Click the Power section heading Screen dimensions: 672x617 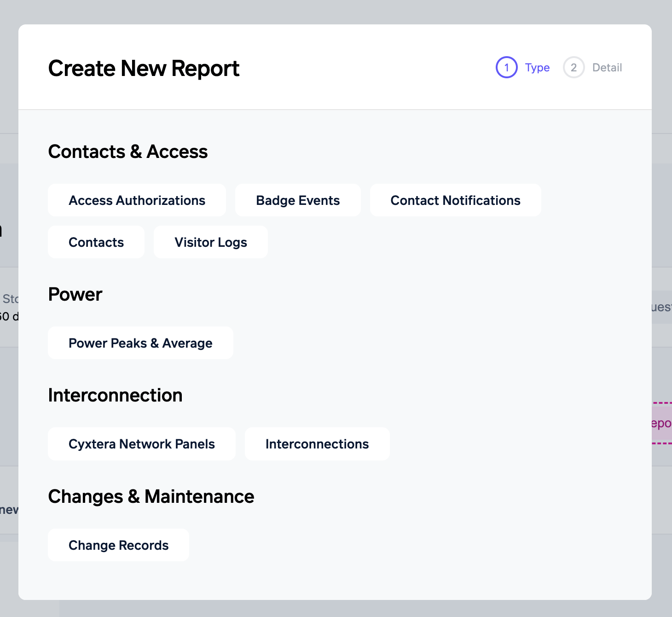75,294
